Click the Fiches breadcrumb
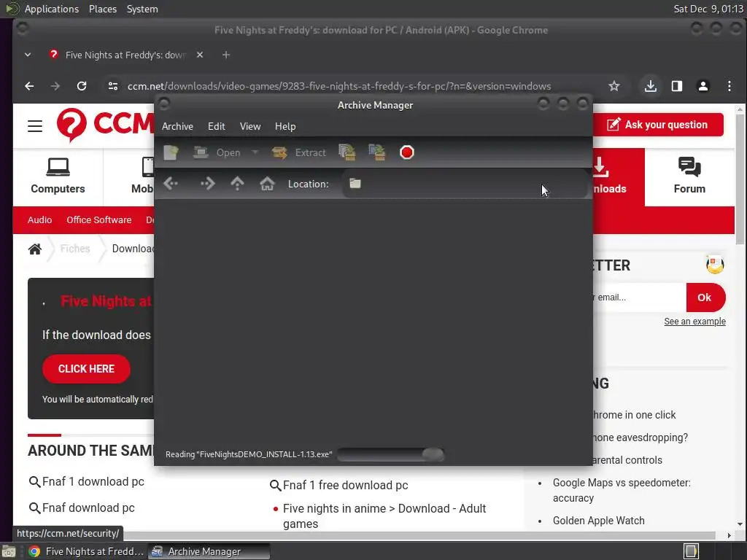This screenshot has width=747, height=560. [x=75, y=249]
